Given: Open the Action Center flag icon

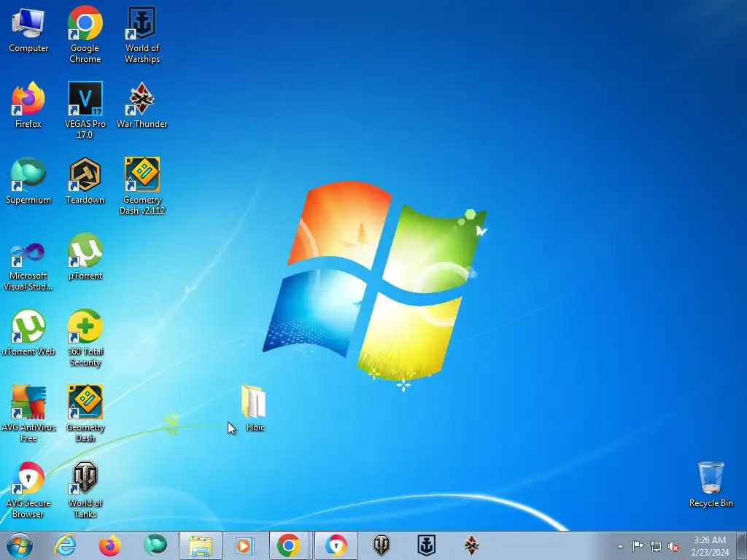Looking at the screenshot, I should pos(638,546).
